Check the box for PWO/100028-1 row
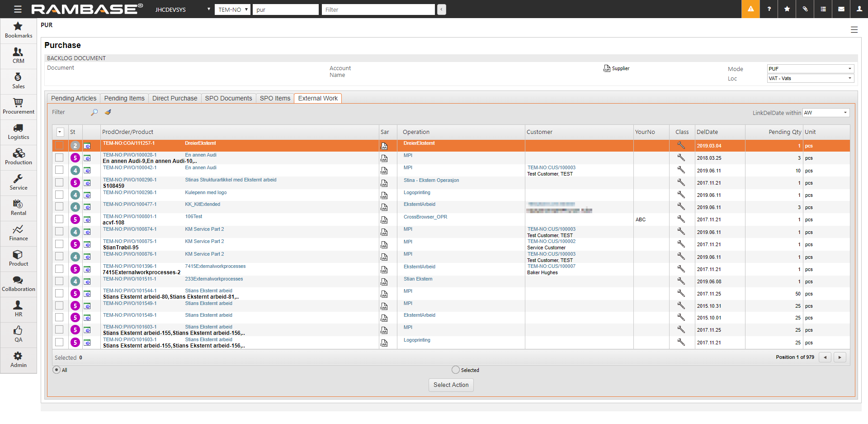Viewport: 868px width, 424px height. (x=59, y=158)
